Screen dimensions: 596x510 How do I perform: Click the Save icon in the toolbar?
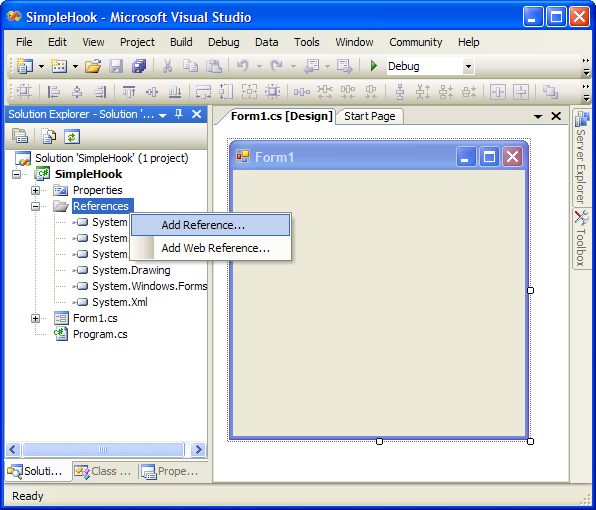(x=116, y=66)
